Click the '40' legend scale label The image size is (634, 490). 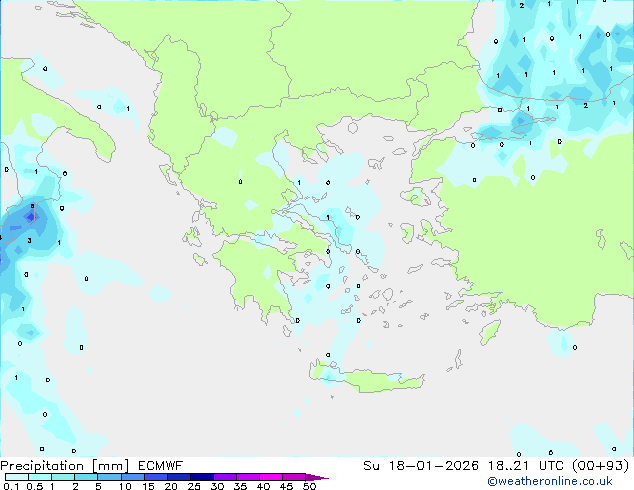(263, 486)
